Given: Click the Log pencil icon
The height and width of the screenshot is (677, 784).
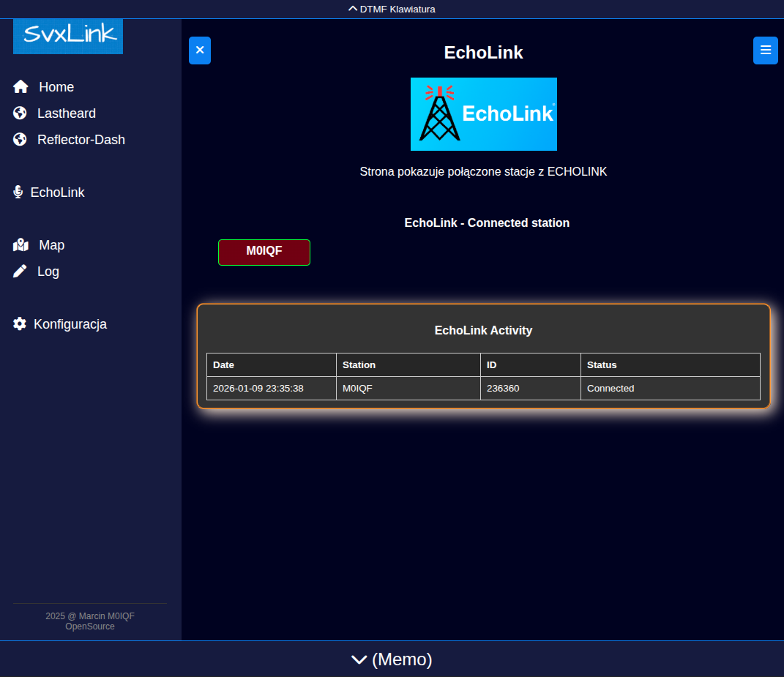Looking at the screenshot, I should click(x=20, y=272).
